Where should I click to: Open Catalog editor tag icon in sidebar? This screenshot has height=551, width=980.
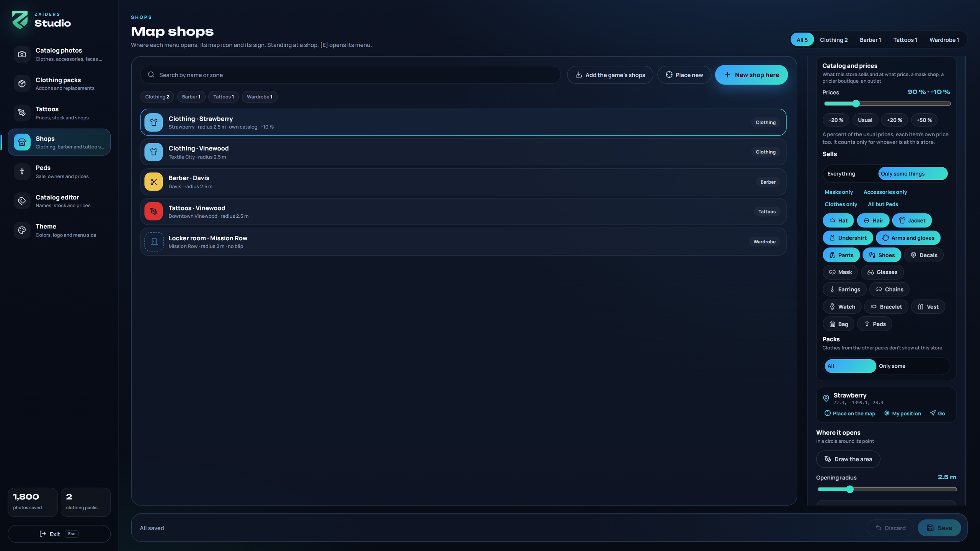click(22, 201)
